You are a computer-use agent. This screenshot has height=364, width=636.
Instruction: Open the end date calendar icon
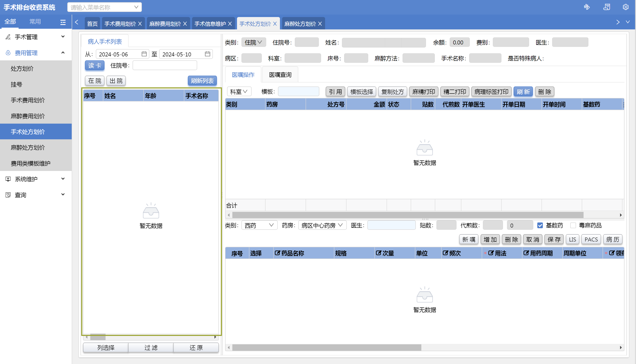207,54
